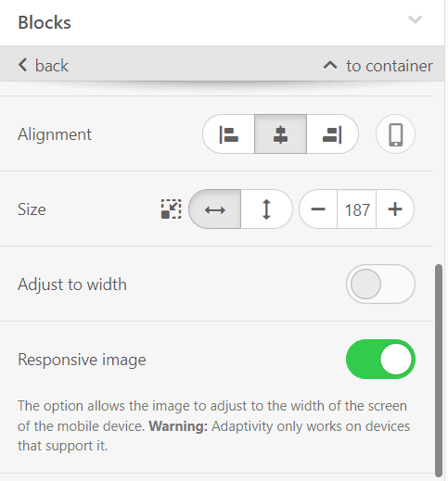Select right alignment icon
The image size is (448, 481).
click(x=332, y=134)
